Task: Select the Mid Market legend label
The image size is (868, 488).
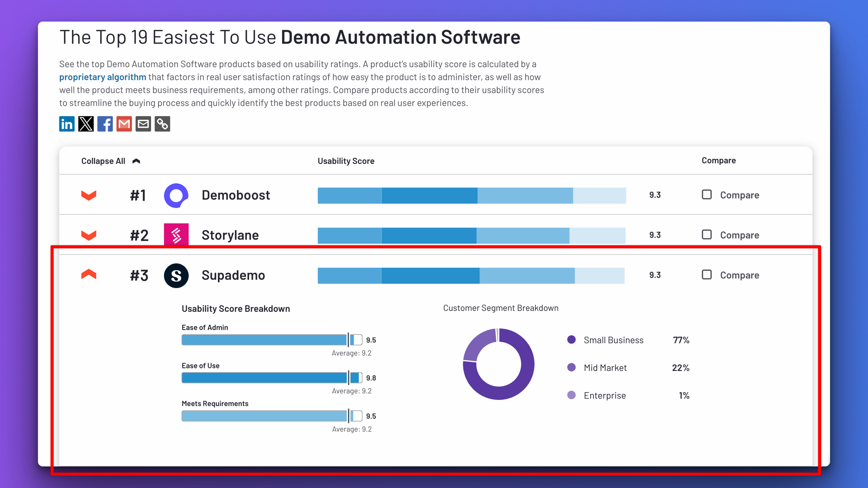Action: (x=605, y=368)
